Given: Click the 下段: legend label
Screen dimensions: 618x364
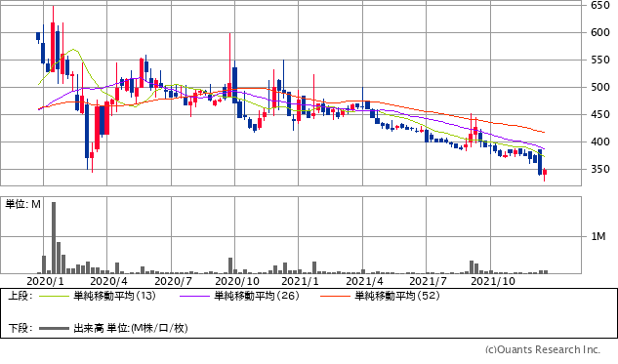Looking at the screenshot, I should pyautogui.click(x=21, y=328).
